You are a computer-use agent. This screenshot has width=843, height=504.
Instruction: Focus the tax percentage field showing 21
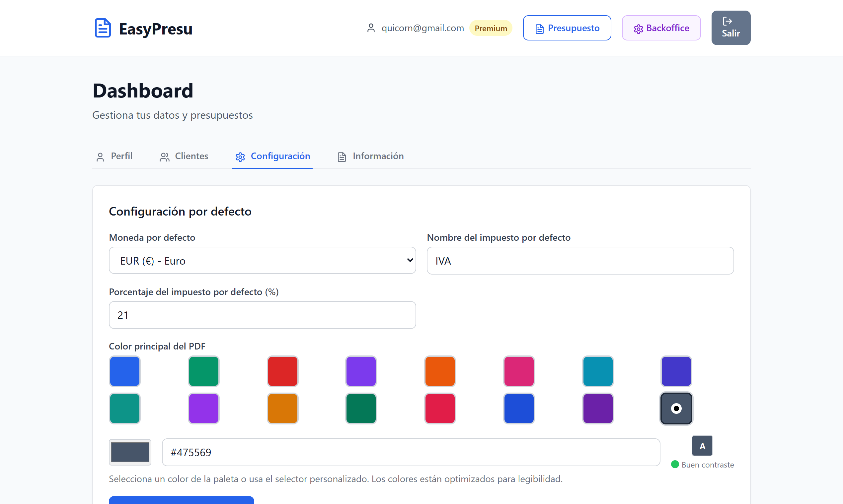[x=262, y=315]
